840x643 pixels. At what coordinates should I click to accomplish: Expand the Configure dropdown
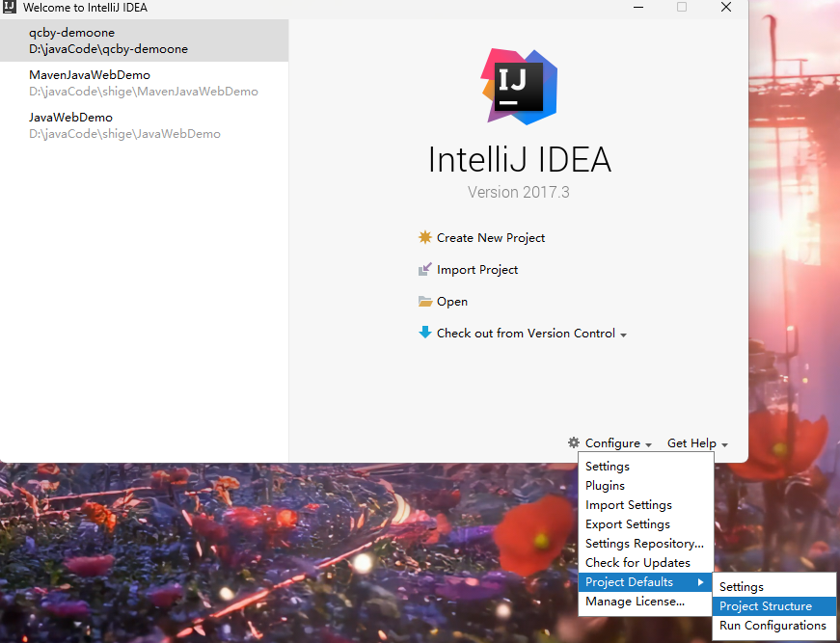tap(618, 443)
